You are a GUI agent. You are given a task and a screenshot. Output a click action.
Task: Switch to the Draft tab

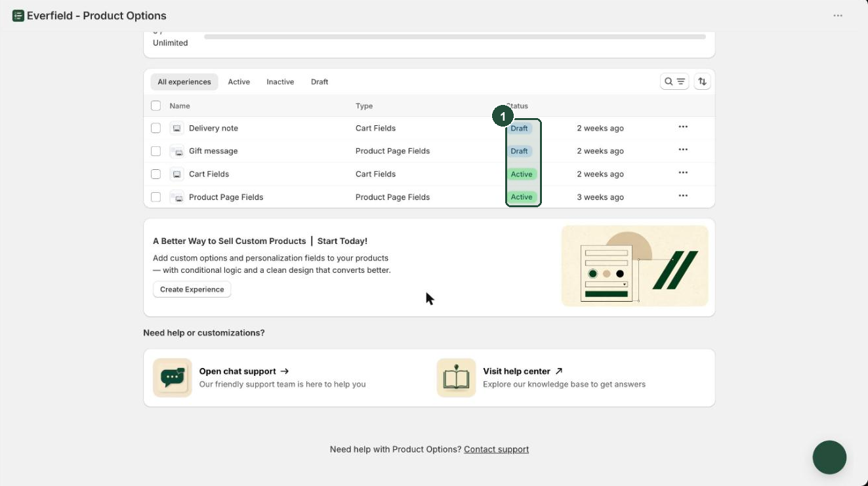point(320,82)
